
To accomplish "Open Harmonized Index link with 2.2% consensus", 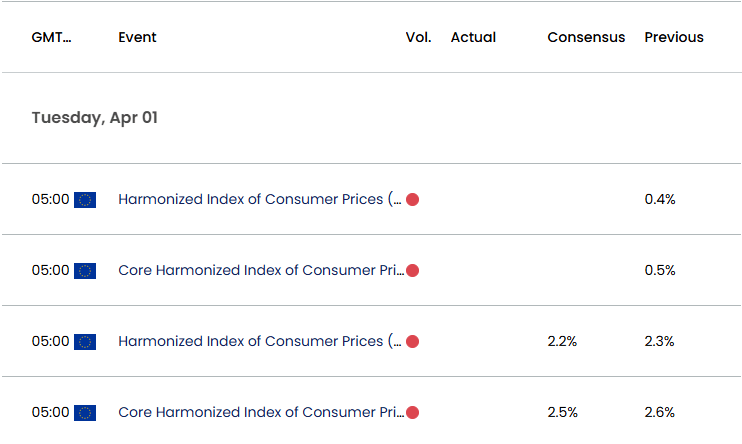I will tap(260, 341).
